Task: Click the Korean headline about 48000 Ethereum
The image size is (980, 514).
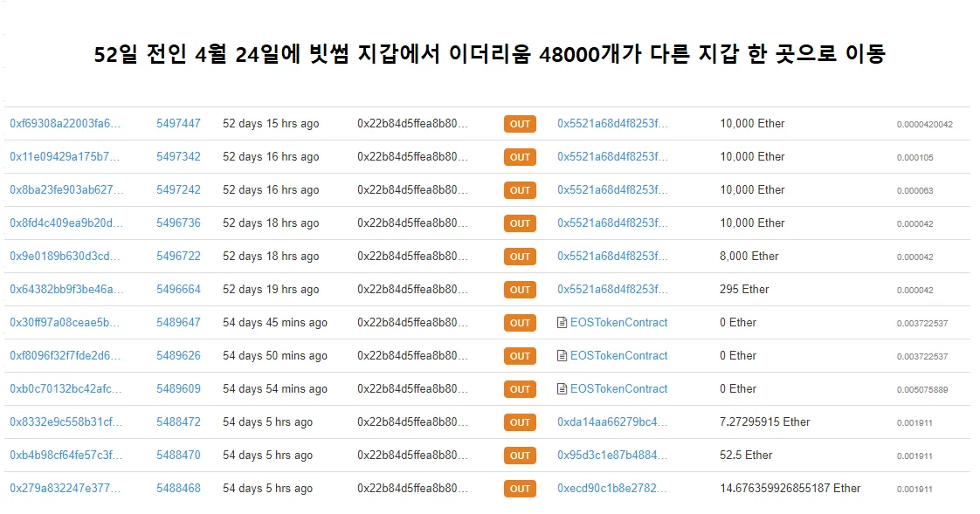Action: click(x=489, y=54)
